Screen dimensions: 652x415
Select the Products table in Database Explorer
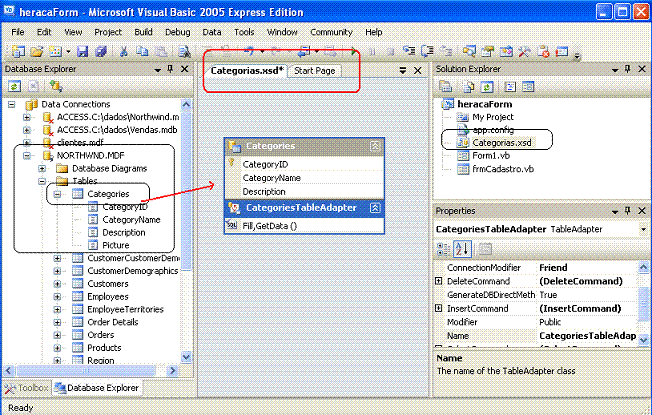(104, 348)
